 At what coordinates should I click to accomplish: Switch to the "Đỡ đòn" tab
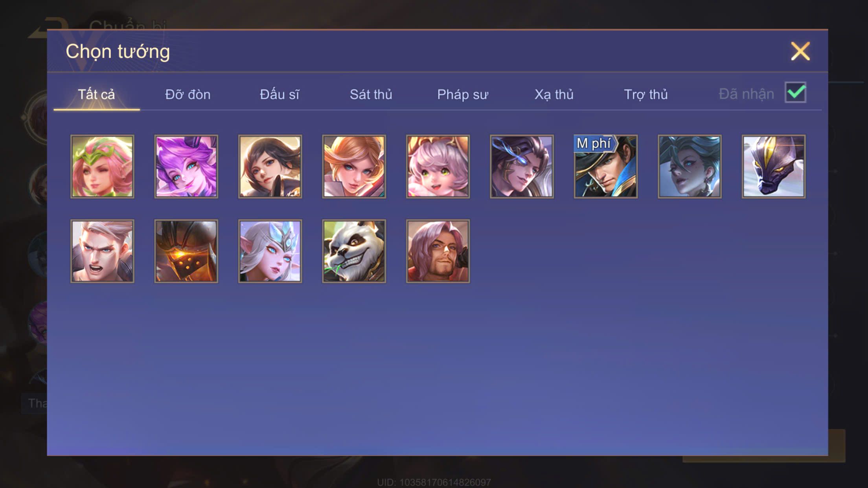pos(188,95)
